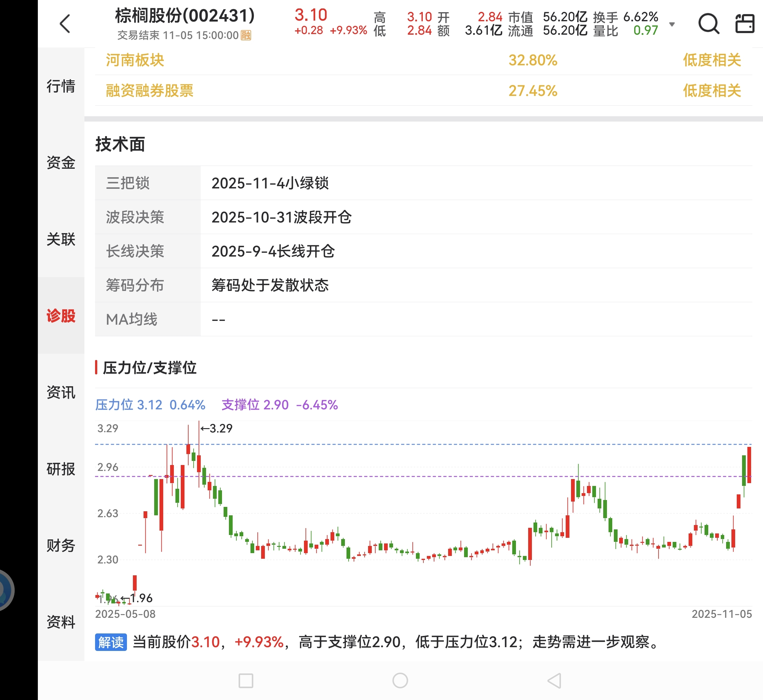Switch to 行情 sidebar tab
The image size is (763, 700).
tap(61, 86)
